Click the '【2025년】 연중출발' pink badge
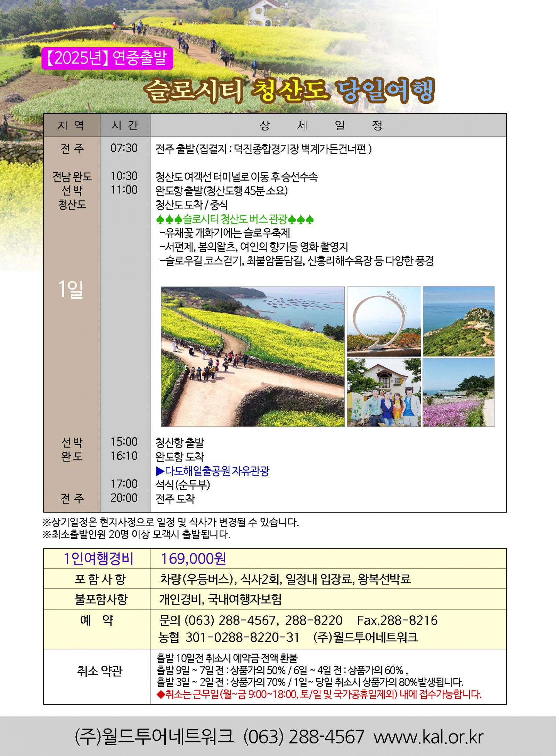The height and width of the screenshot is (756, 556). (x=107, y=58)
